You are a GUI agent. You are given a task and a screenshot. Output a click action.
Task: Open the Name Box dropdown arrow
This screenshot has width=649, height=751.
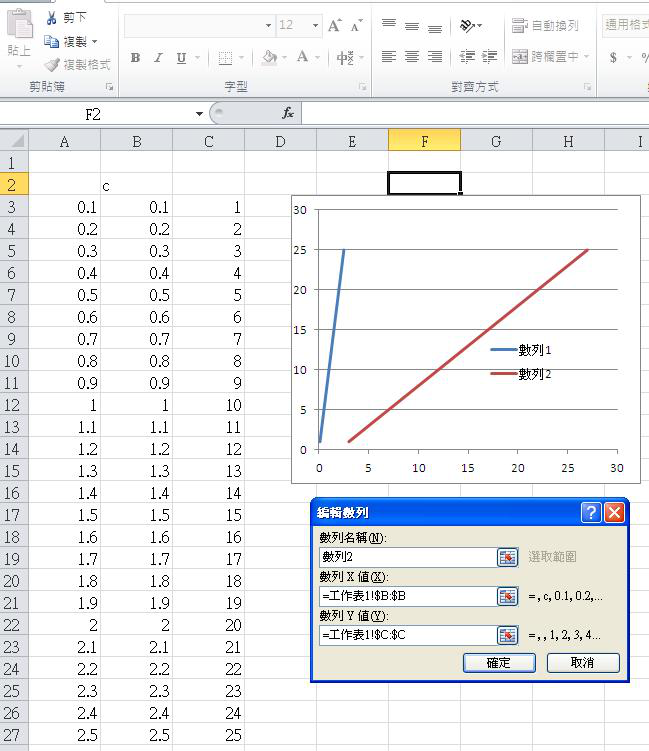199,114
